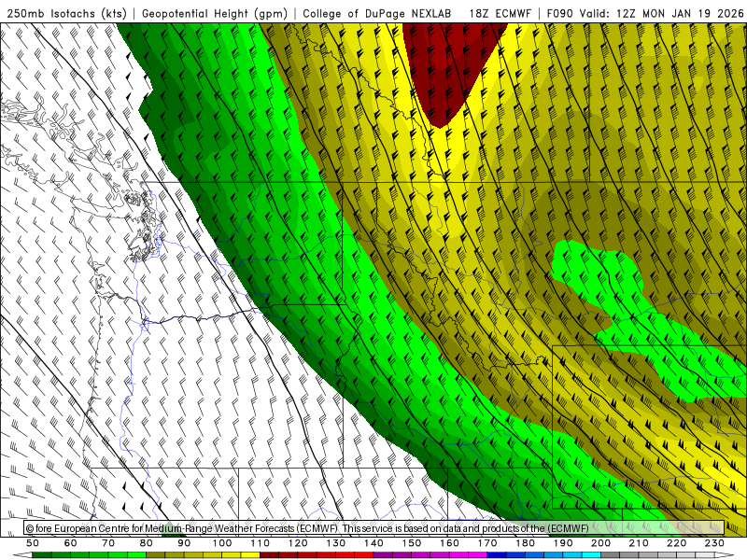Click the 60 value on the legend scale
The height and width of the screenshot is (560, 747).
(x=71, y=543)
